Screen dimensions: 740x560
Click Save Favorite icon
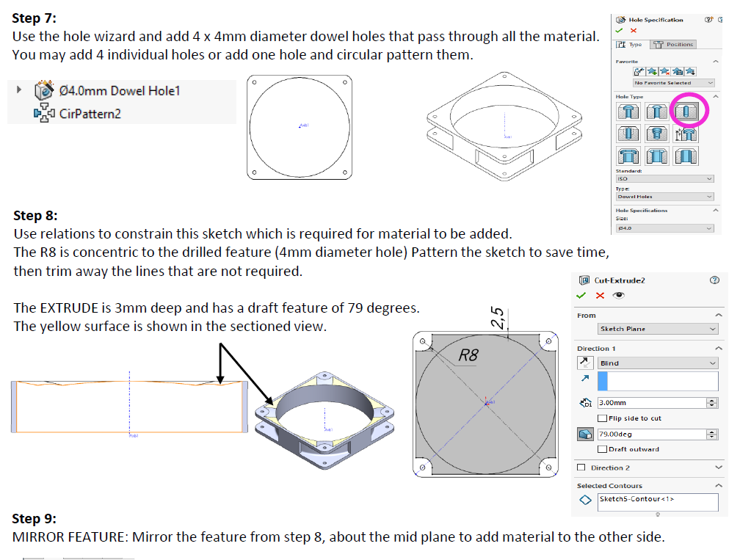pyautogui.click(x=678, y=72)
